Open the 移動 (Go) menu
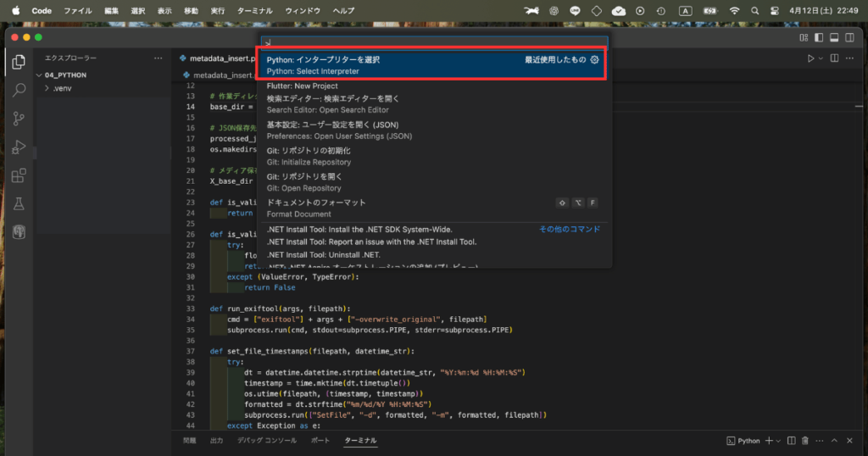The height and width of the screenshot is (456, 868). point(191,10)
